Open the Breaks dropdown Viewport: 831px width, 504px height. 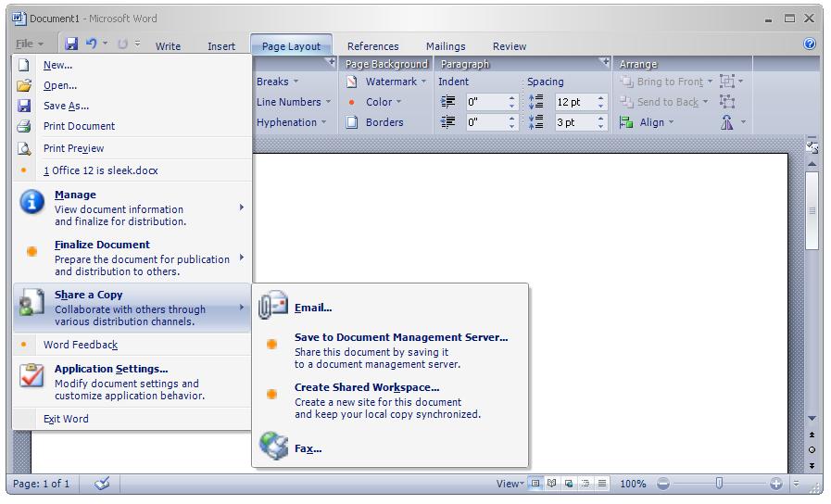click(x=278, y=82)
